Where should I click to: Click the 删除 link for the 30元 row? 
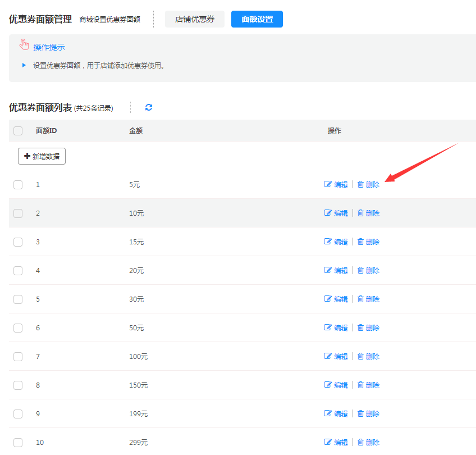[372, 299]
